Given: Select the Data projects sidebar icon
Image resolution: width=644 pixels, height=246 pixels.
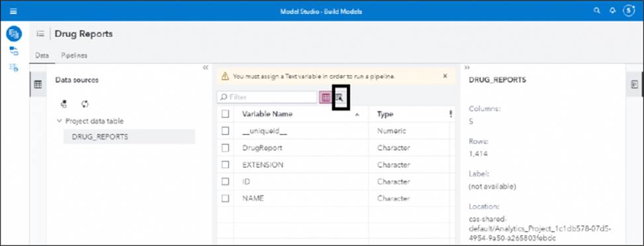Looking at the screenshot, I should click(14, 33).
